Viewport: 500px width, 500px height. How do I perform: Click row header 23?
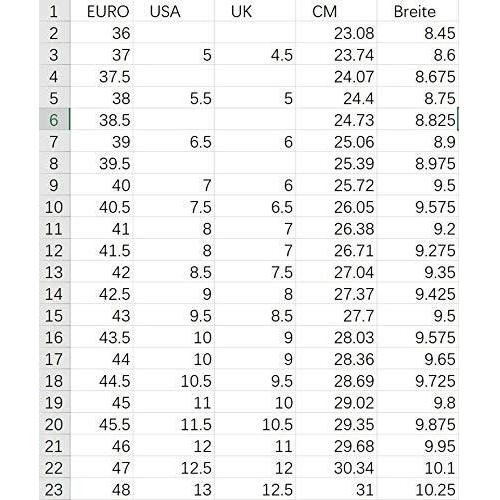(x=54, y=489)
